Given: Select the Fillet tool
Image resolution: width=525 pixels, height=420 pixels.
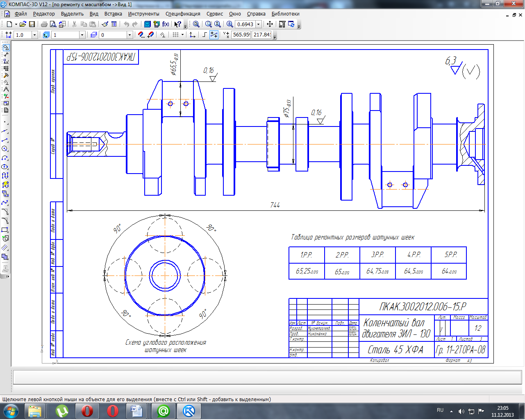Looking at the screenshot, I should (x=5, y=221).
